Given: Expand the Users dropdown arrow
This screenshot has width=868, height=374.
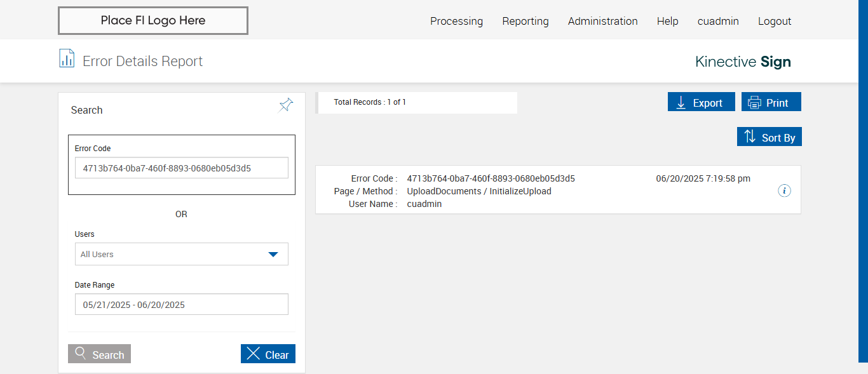Looking at the screenshot, I should (x=273, y=254).
